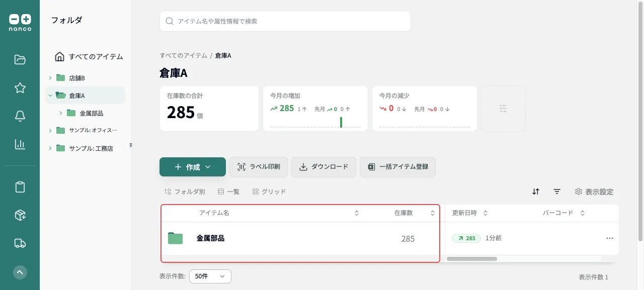Image resolution: width=644 pixels, height=290 pixels.
Task: Click the 今月の減少 card
Action: point(425,109)
